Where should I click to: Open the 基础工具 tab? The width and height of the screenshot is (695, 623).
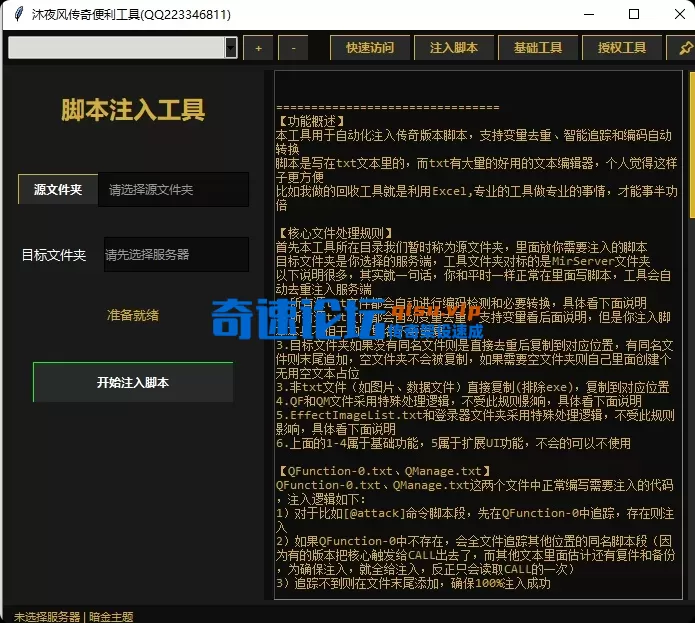538,48
